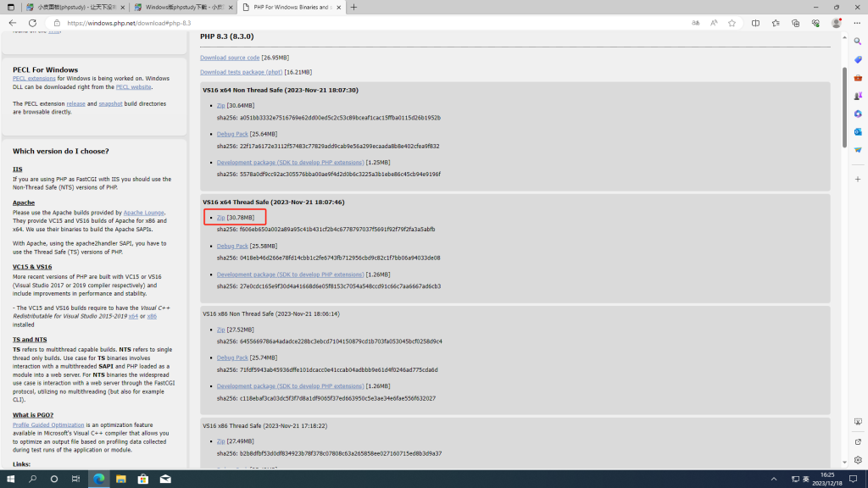Open PECL website link

pos(133,87)
